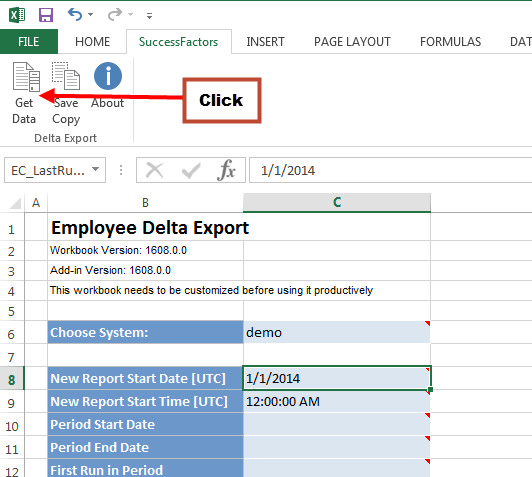532x477 pixels.
Task: Click the empty value cell beside Period End Date
Action: [337, 447]
